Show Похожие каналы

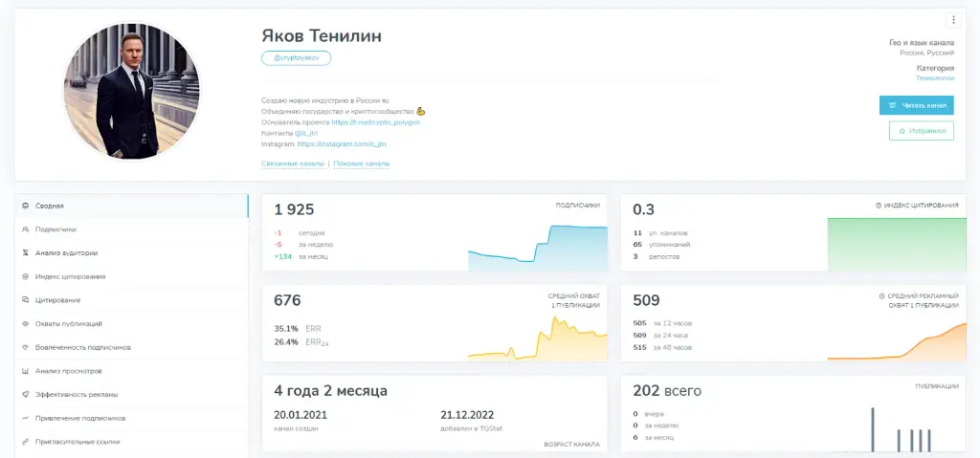click(361, 164)
